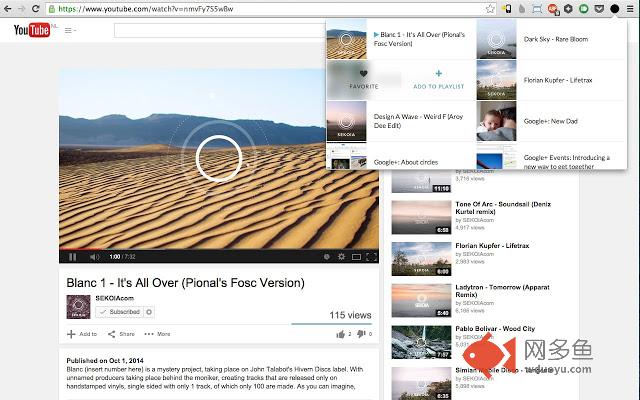Open the green circle extension icon
The image size is (640, 400).
point(584,9)
